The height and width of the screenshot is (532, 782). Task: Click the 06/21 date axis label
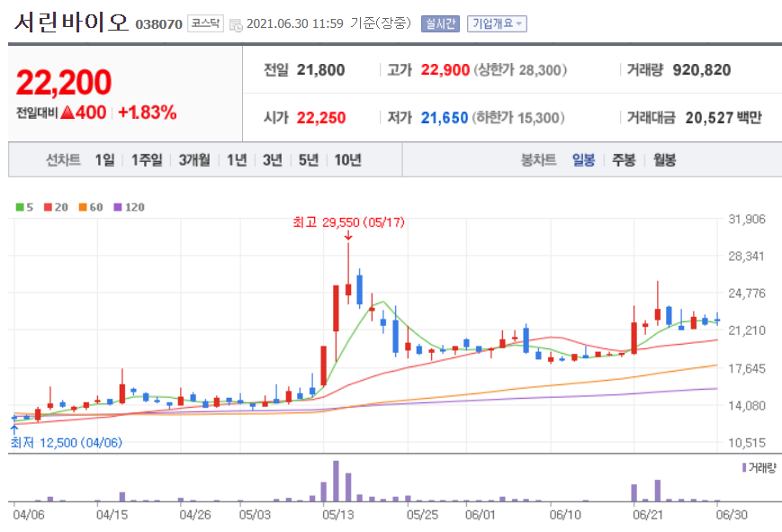(648, 515)
